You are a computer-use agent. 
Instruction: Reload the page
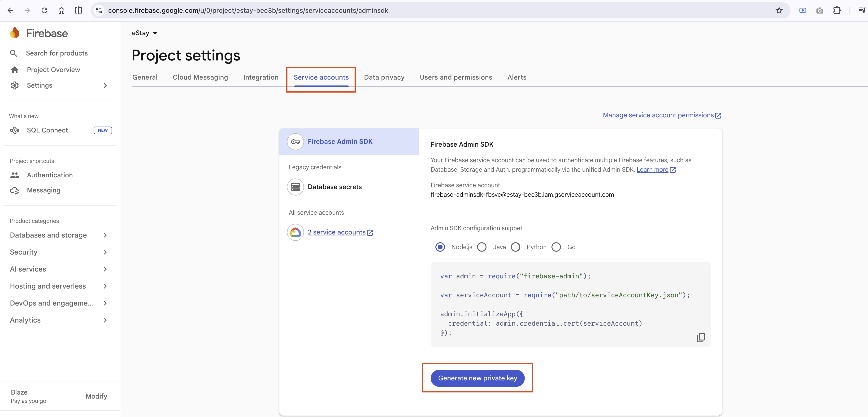point(44,10)
